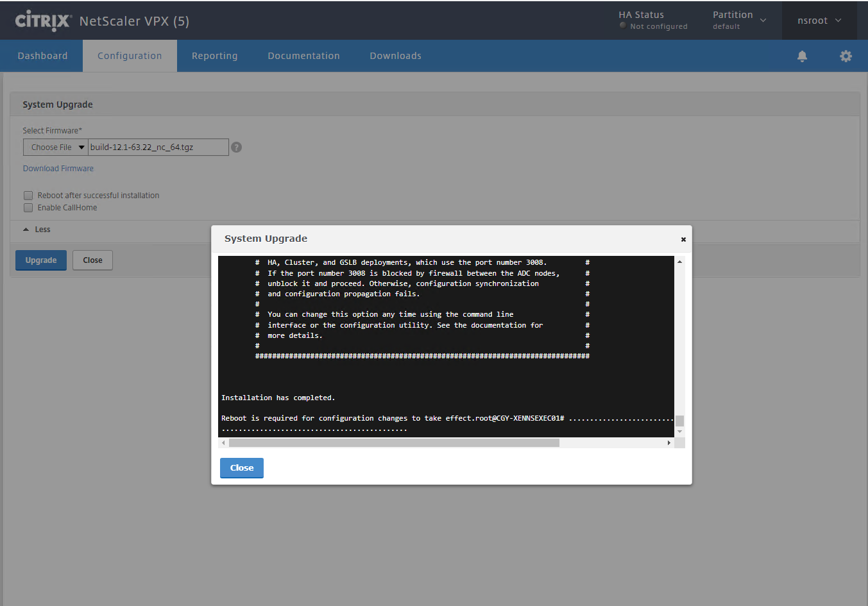Click the HA Status label
This screenshot has width=868, height=606.
641,14
